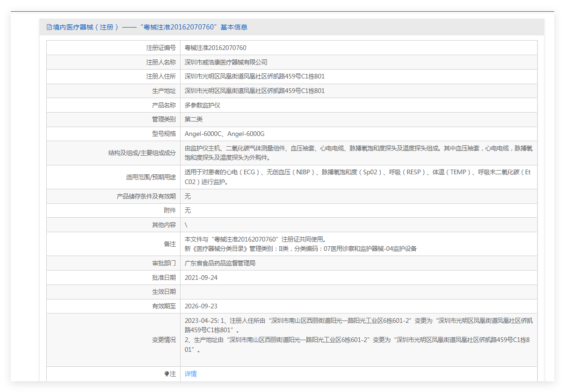This screenshot has height=392, width=565.
Task: Click the lightbulb icon beside 注
Action: (x=167, y=374)
